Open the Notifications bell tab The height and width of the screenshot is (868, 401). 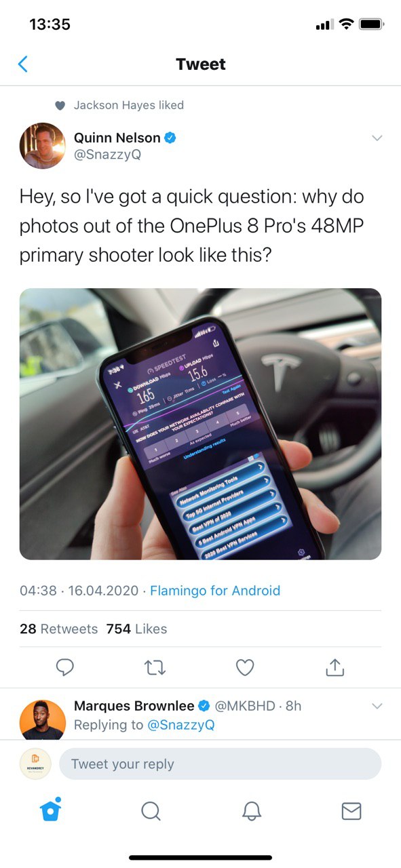(251, 811)
